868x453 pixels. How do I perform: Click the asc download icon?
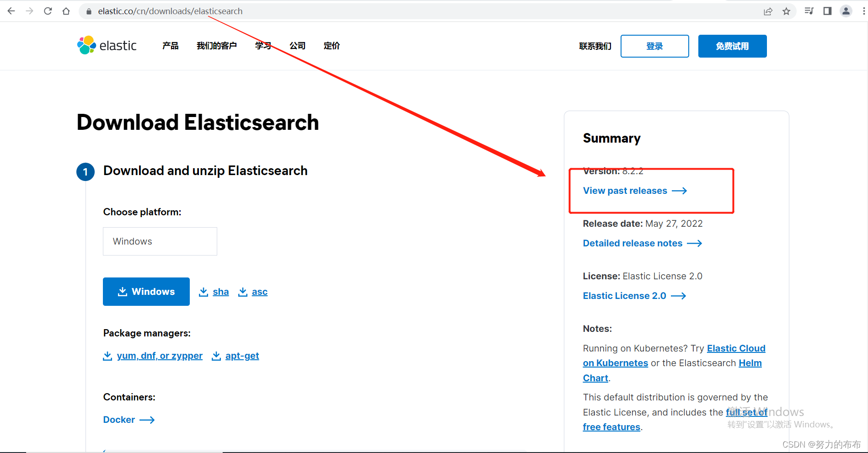point(243,292)
